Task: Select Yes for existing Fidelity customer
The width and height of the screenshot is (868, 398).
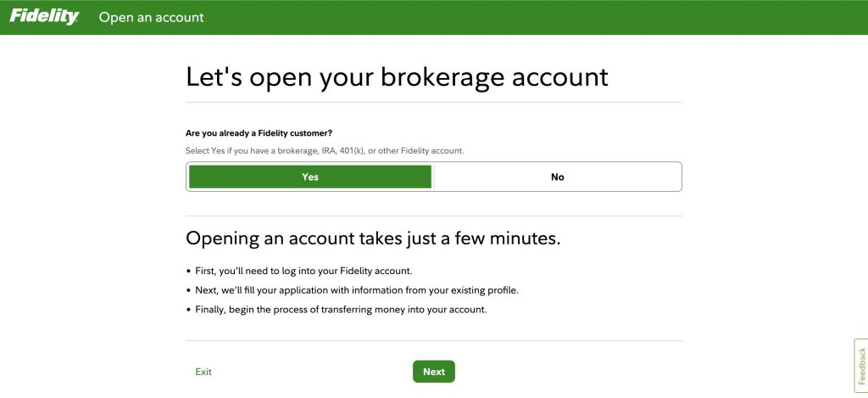Action: (310, 177)
